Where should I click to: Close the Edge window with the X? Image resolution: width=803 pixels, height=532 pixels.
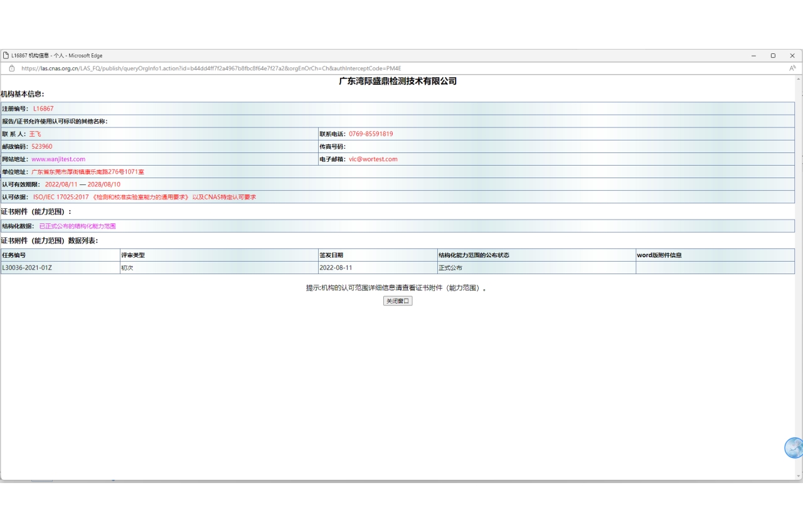(792, 56)
